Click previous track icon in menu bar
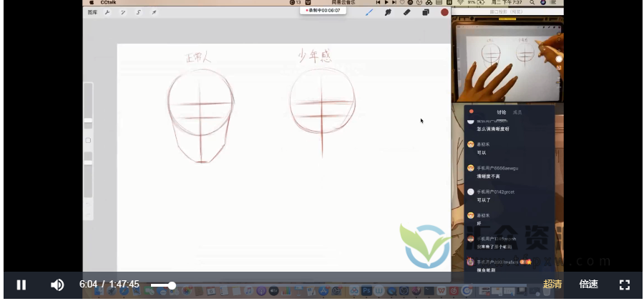This screenshot has height=301, width=644. 378,2
